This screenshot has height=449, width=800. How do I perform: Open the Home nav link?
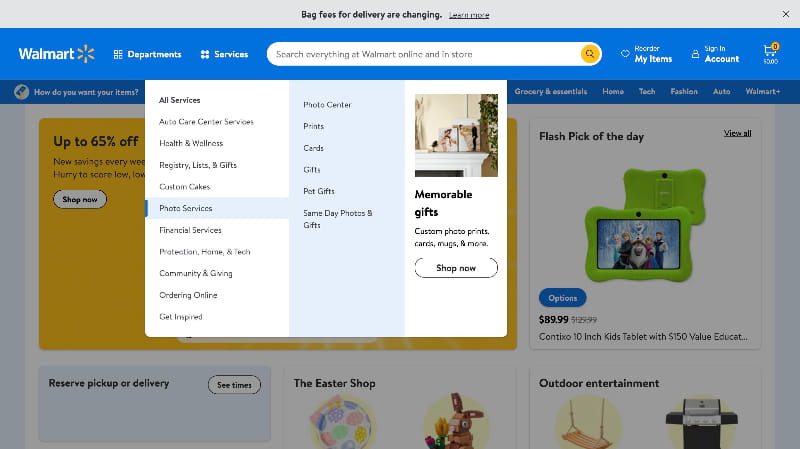pyautogui.click(x=613, y=91)
